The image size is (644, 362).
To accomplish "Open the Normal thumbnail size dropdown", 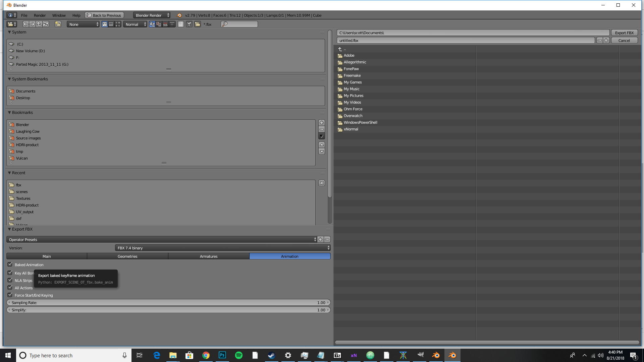I will point(135,24).
